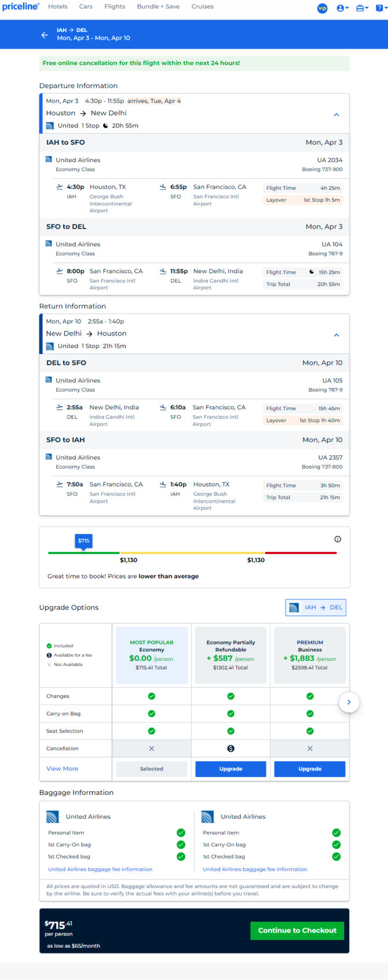Open the VIP badge icon
Screen dimensions: 388x980
tap(323, 8)
